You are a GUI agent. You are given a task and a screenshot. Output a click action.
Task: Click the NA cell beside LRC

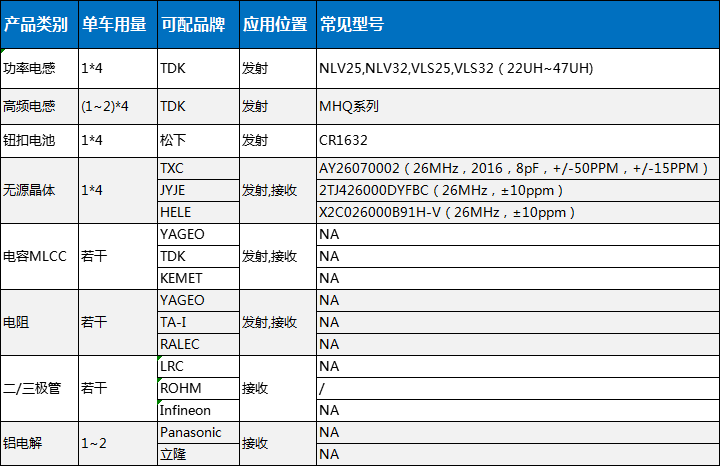(518, 366)
